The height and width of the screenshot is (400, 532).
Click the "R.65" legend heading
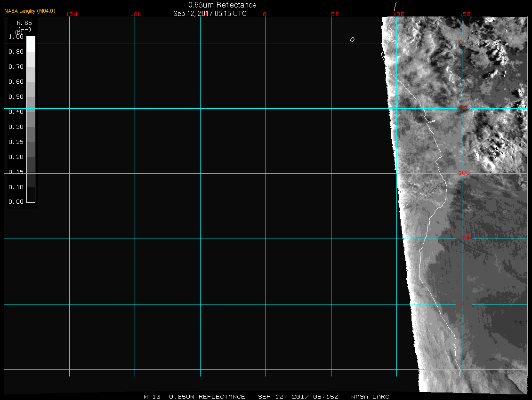point(24,23)
